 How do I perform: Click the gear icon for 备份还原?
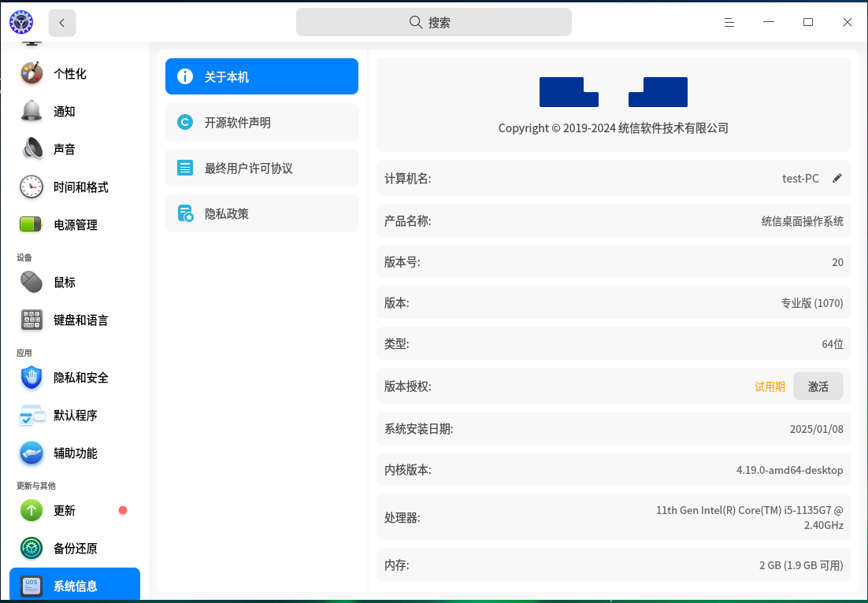pos(32,548)
